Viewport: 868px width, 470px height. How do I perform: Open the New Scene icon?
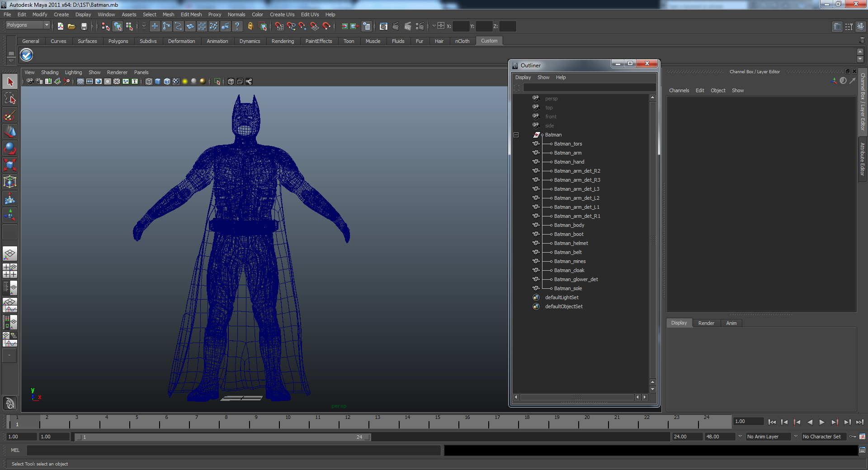(60, 26)
